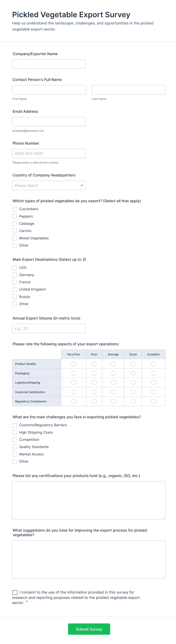Viewport: 176px width, 644px height.
Task: Click the Annual Export Volume field
Action: click(49, 328)
